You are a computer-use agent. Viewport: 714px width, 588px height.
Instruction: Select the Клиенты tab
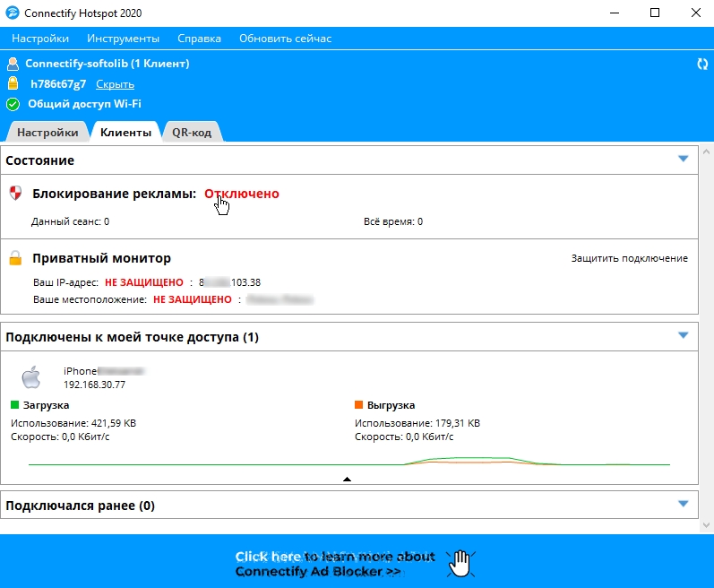(x=126, y=133)
